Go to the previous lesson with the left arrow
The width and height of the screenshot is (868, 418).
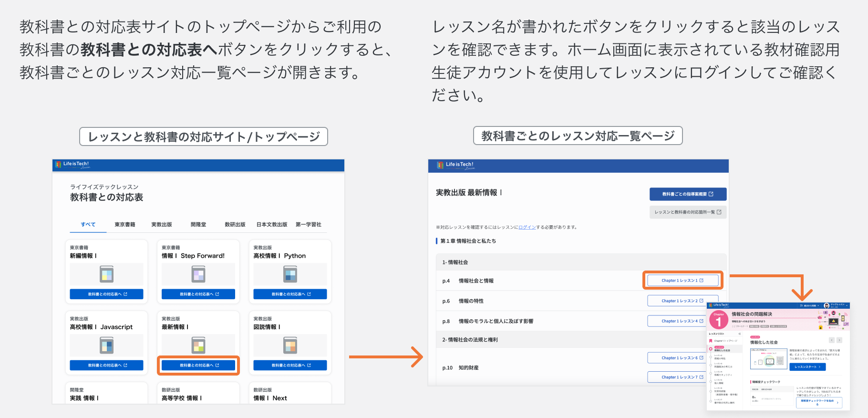point(832,340)
